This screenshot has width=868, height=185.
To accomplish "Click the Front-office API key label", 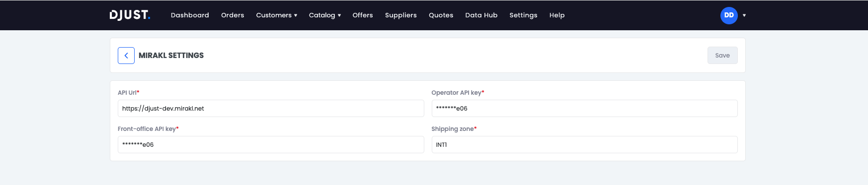I will pos(148,129).
